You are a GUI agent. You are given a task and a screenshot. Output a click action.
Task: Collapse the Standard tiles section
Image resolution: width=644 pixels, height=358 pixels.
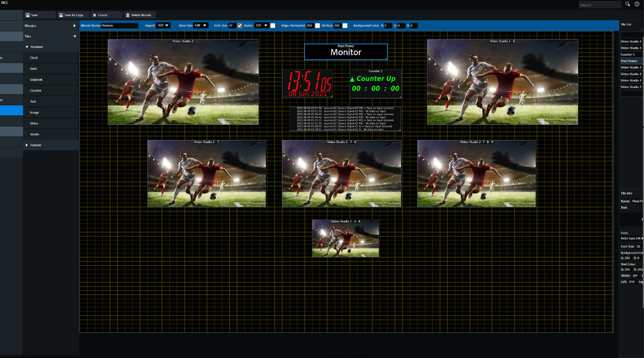(33, 47)
